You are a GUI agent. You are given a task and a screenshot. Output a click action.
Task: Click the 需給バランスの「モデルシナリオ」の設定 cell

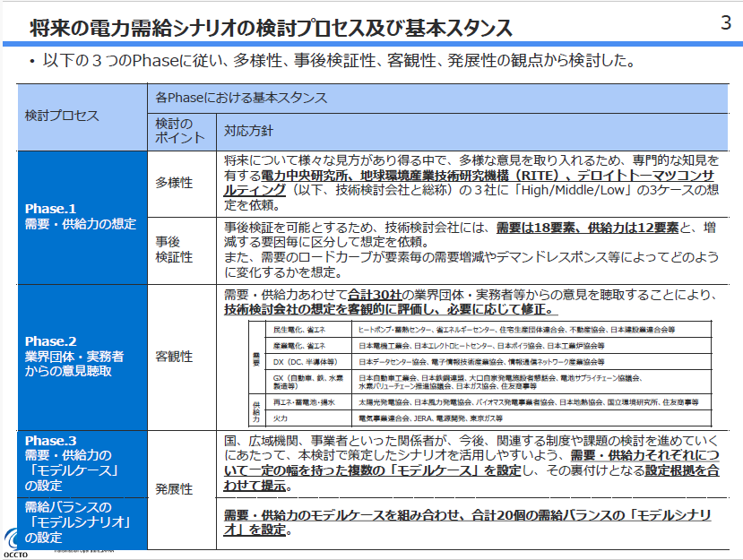(82, 523)
